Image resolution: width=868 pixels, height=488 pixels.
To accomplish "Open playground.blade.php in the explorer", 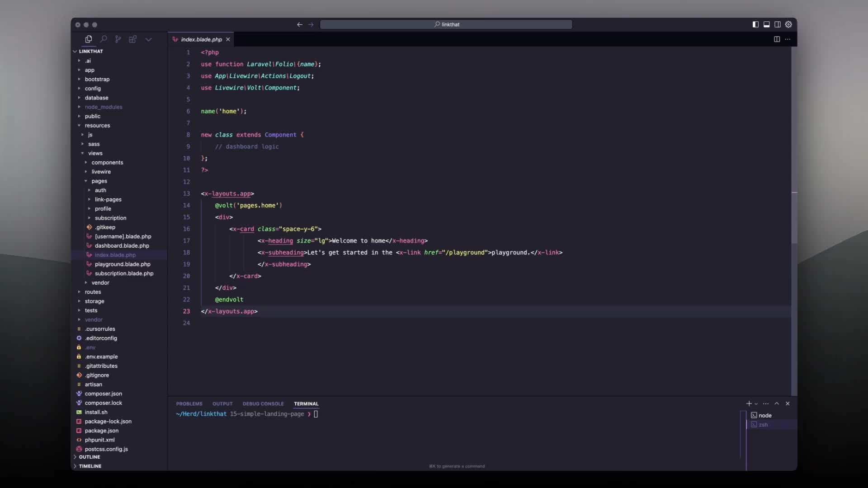I will click(123, 264).
